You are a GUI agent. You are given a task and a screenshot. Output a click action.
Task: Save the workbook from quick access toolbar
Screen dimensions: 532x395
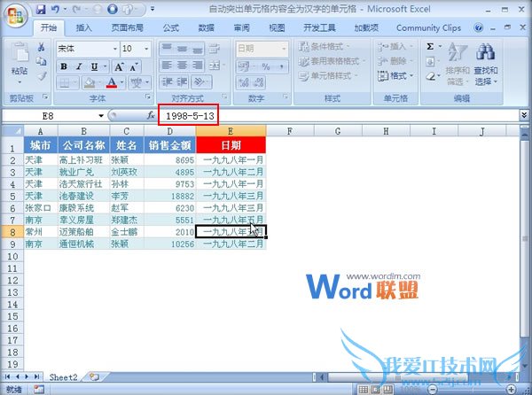[41, 9]
